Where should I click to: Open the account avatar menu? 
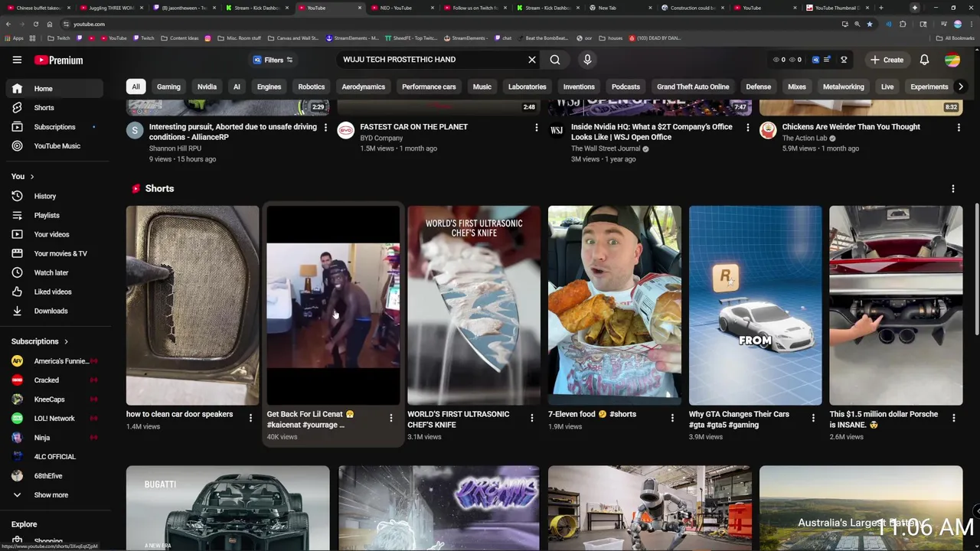tap(952, 60)
